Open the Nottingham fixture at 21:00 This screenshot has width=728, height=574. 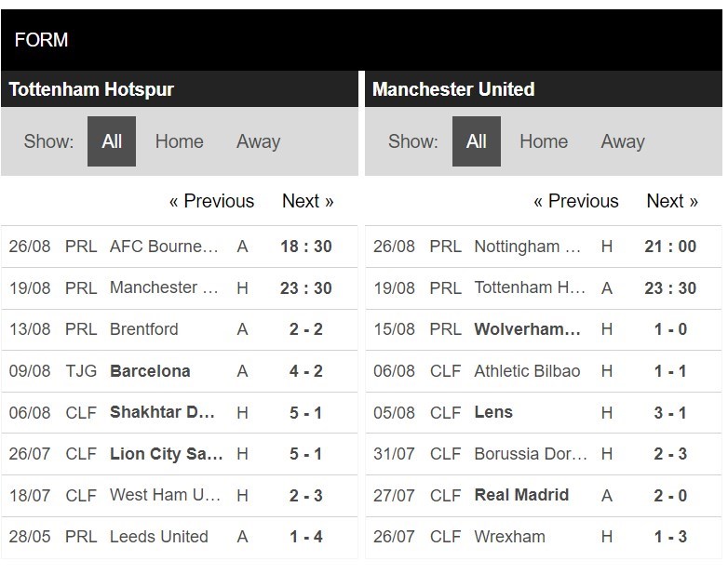tap(544, 247)
